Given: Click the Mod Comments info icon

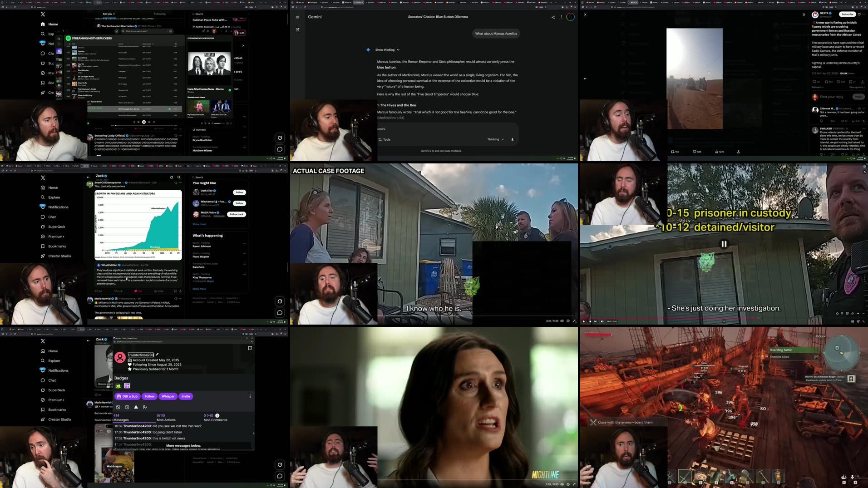Looking at the screenshot, I should 217,415.
